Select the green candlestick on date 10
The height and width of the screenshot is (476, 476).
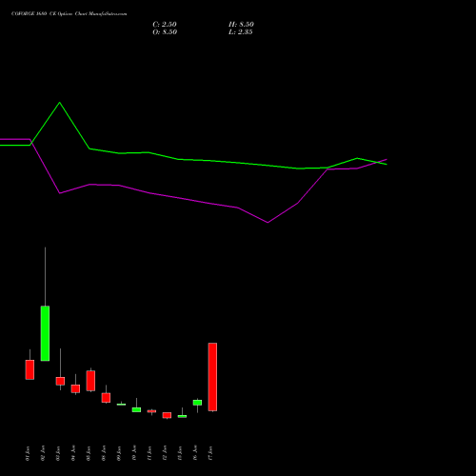[x=136, y=409]
